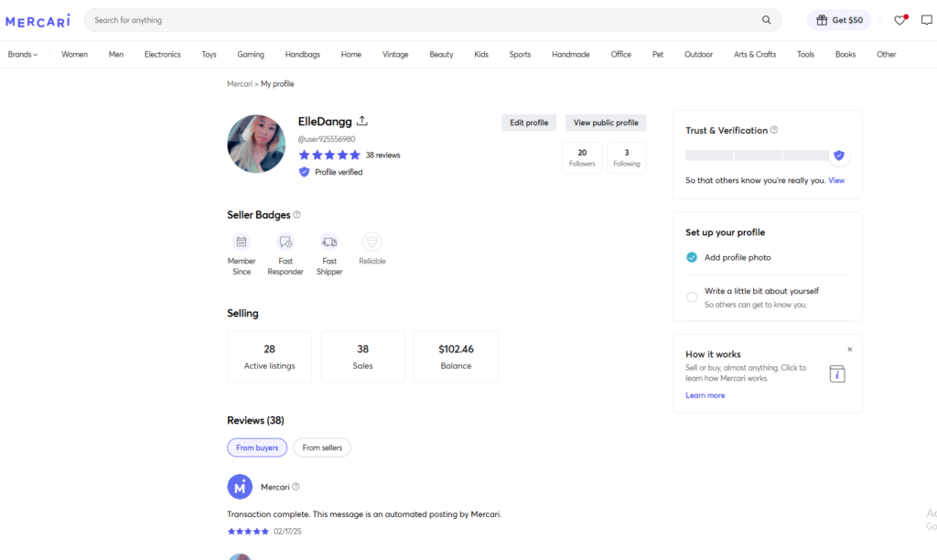Screen dimensions: 937x560
Task: Open the Women category
Action: click(75, 54)
